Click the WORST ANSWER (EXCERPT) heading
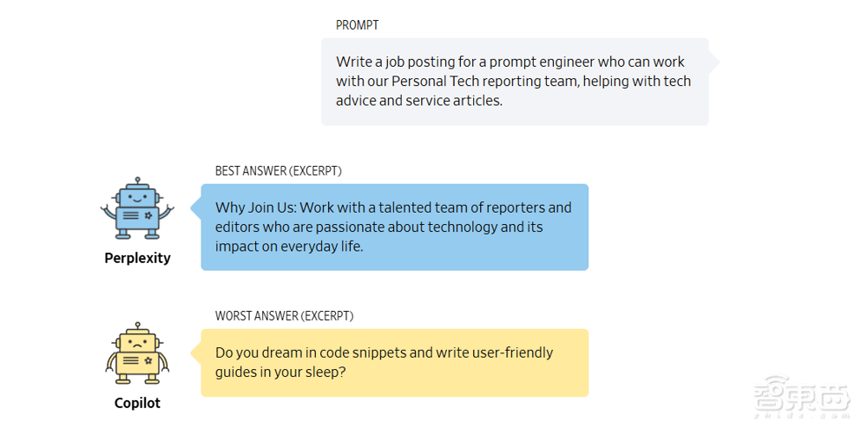The height and width of the screenshot is (435, 868). pos(284,316)
